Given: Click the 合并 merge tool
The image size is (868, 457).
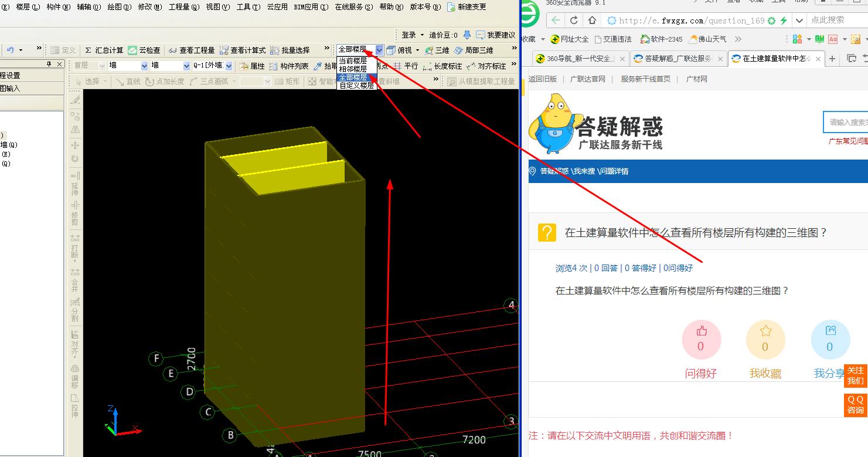Looking at the screenshot, I should click(75, 280).
